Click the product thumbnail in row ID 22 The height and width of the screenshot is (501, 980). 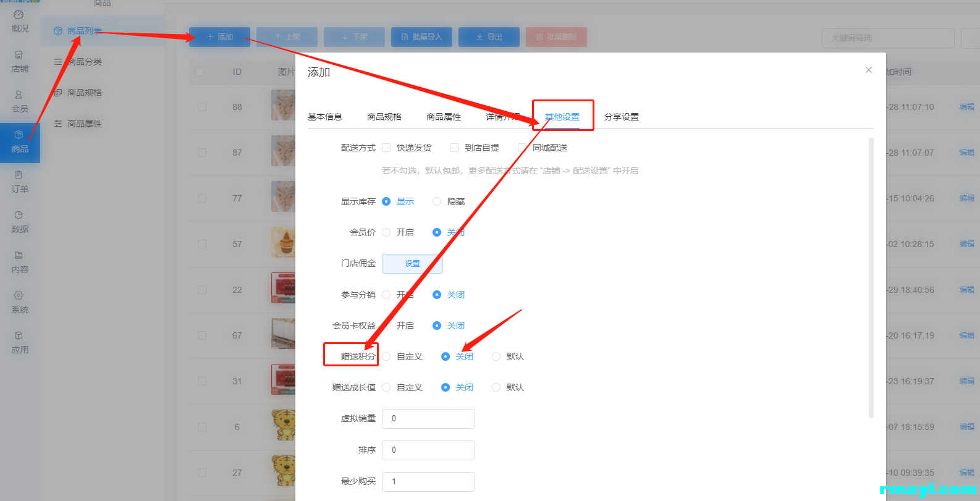click(284, 288)
